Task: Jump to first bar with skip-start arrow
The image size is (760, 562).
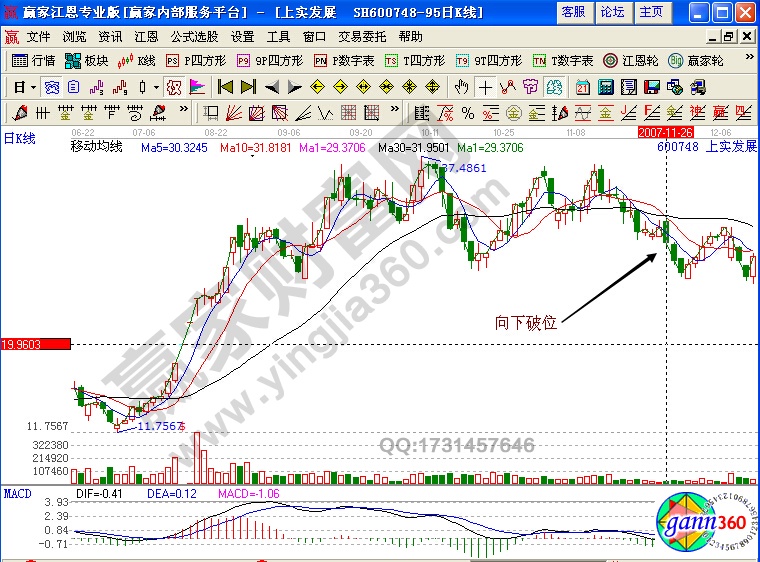Action: coord(226,87)
